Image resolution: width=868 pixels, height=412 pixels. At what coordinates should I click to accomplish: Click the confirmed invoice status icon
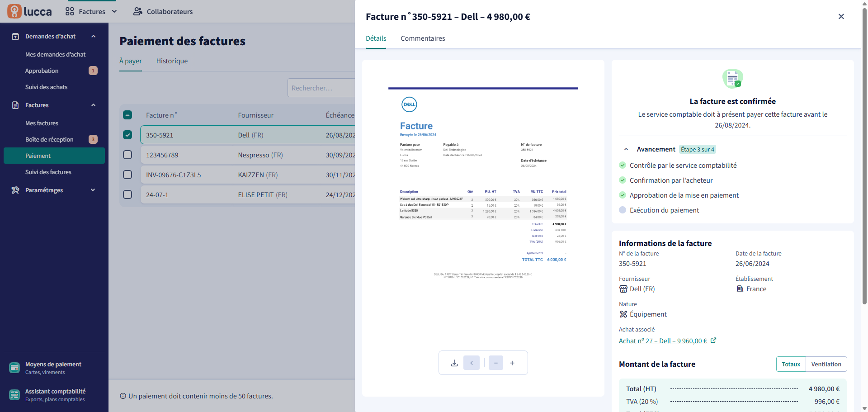(x=733, y=78)
